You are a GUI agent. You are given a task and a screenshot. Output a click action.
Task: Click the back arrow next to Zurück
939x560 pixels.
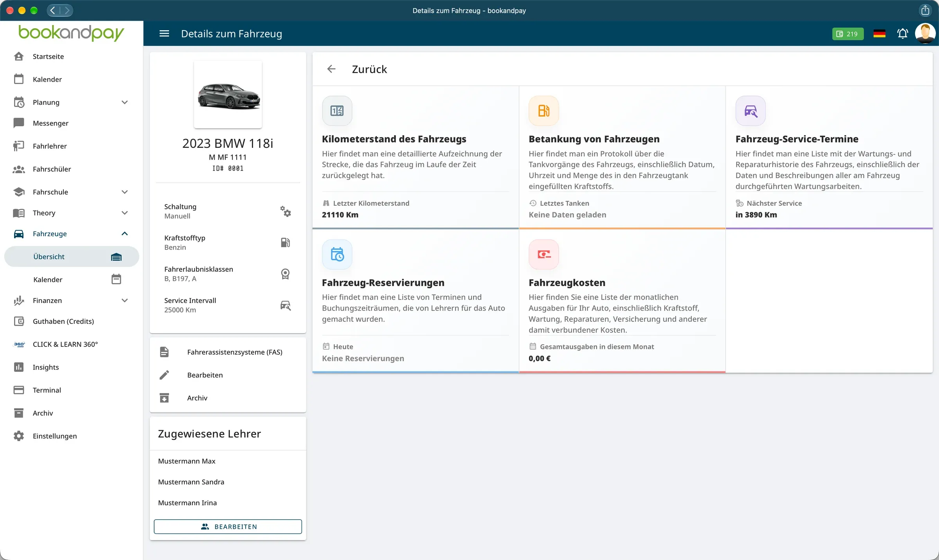coord(331,69)
